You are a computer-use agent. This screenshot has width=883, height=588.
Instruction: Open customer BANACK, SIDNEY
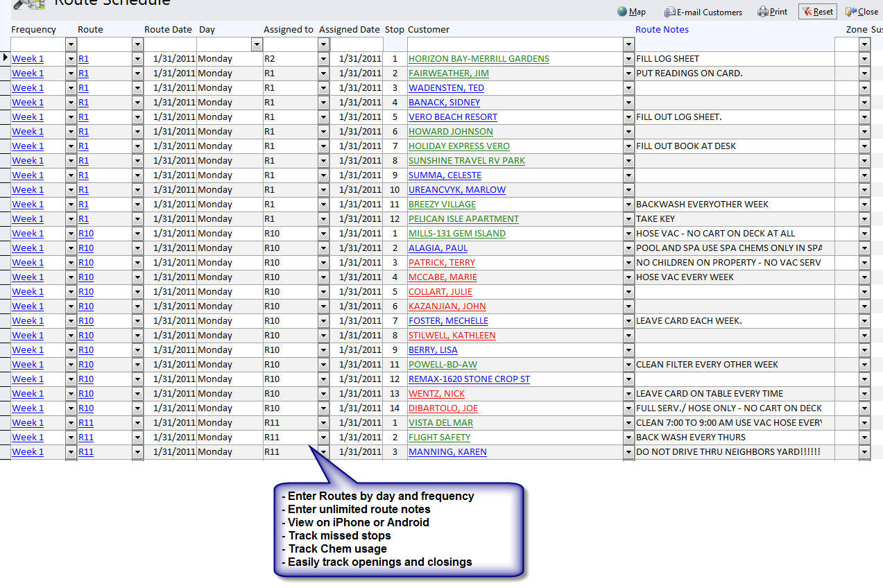(x=444, y=103)
